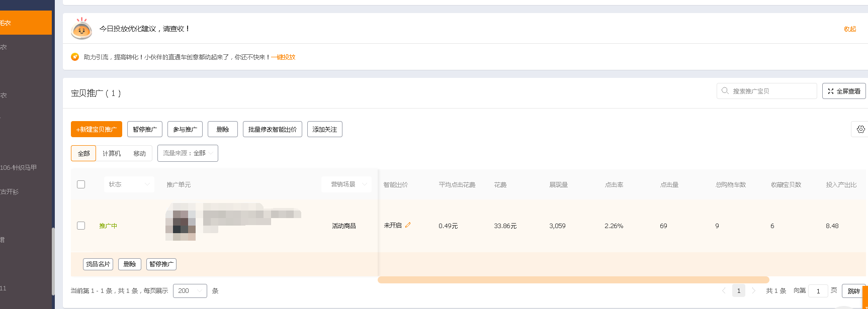Open the 营销场景 column dropdown
868x309 pixels.
[x=346, y=184]
